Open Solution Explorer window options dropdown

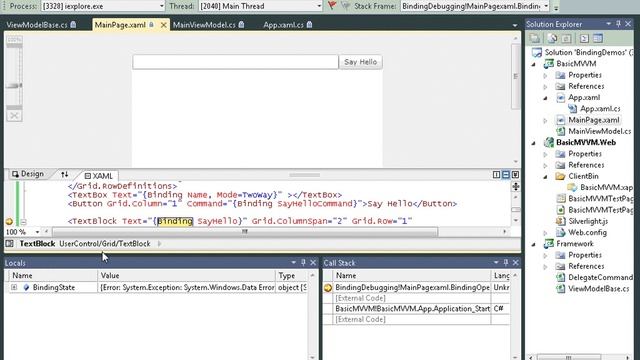click(609, 24)
